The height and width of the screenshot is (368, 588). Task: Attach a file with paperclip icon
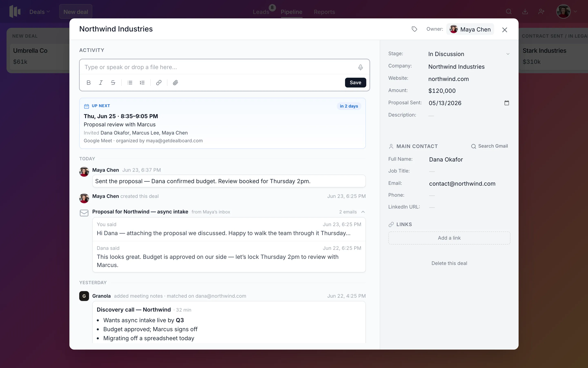(175, 83)
